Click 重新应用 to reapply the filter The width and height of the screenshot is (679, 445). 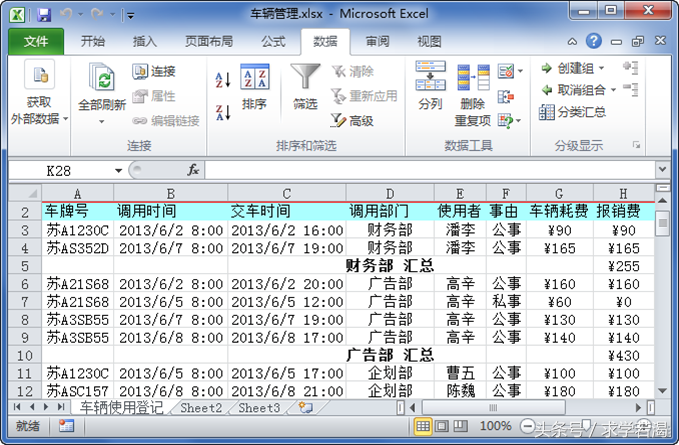[364, 96]
